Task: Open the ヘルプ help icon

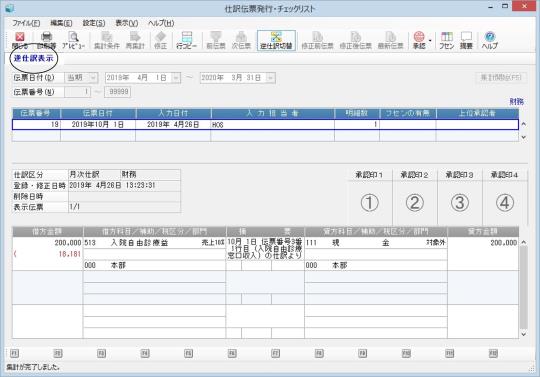Action: (489, 40)
